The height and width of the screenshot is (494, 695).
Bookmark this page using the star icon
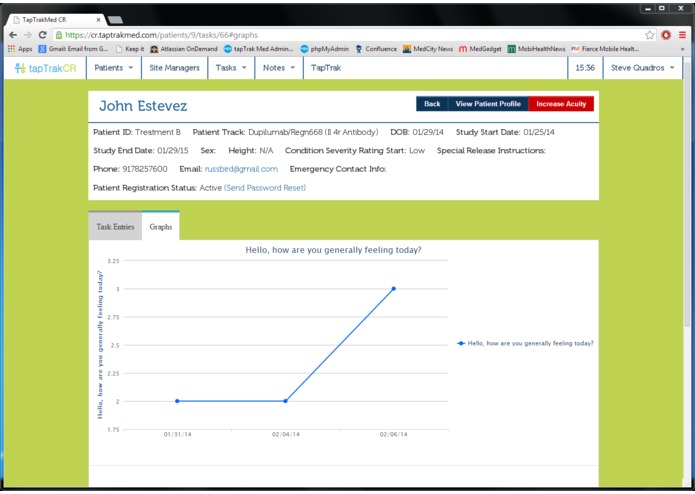click(650, 35)
